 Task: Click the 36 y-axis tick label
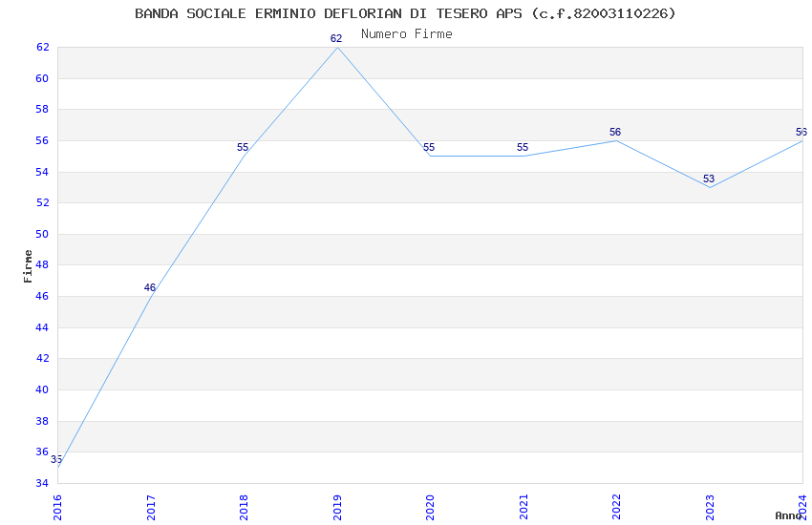42,452
